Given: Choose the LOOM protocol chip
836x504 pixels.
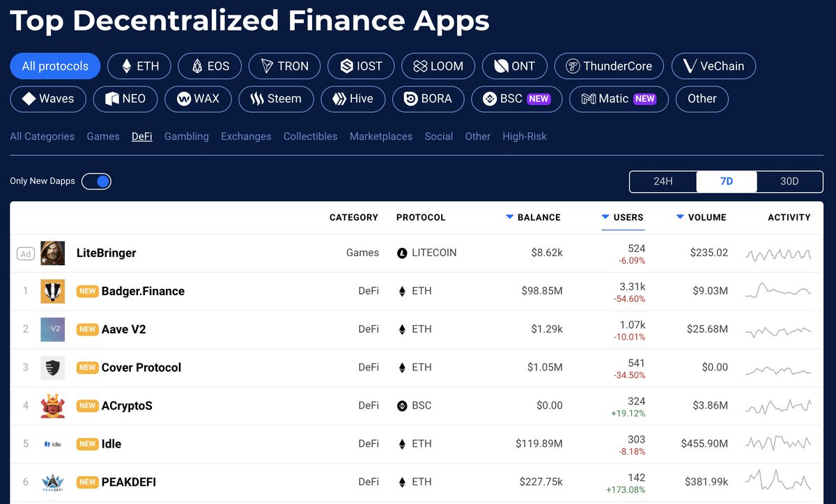Looking at the screenshot, I should [x=438, y=66].
